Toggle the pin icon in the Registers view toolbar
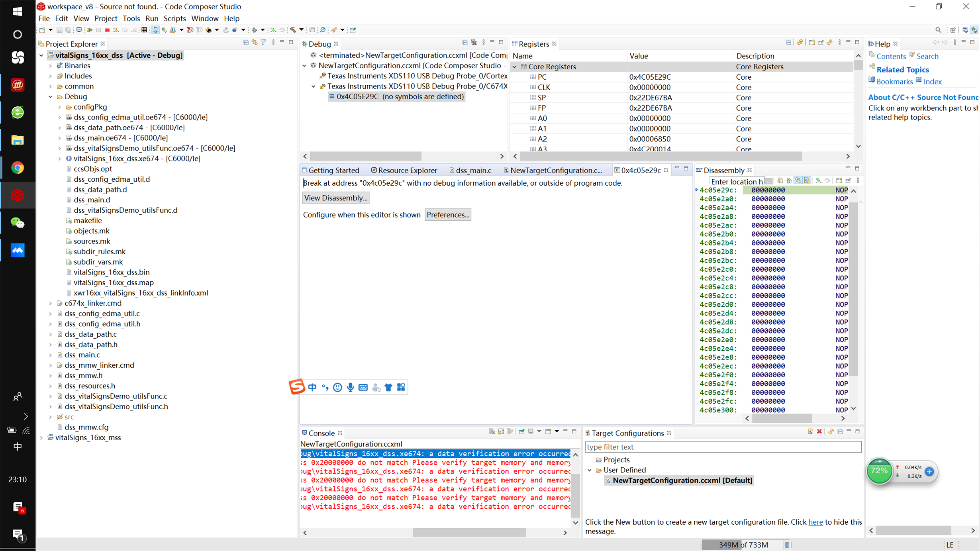 click(821, 42)
